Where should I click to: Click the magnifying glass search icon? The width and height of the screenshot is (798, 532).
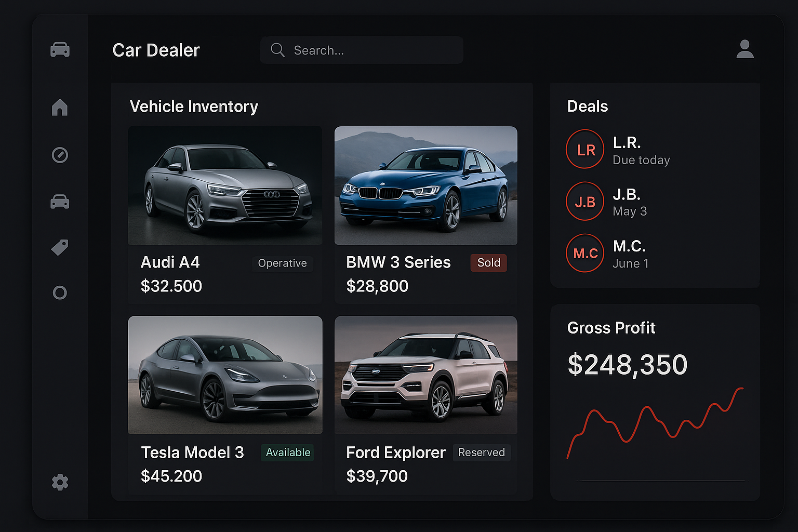[277, 50]
